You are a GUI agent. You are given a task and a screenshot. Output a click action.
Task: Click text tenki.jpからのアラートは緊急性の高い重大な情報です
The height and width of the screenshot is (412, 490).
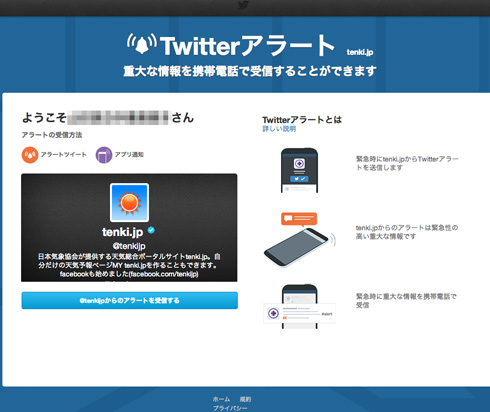coord(407,232)
